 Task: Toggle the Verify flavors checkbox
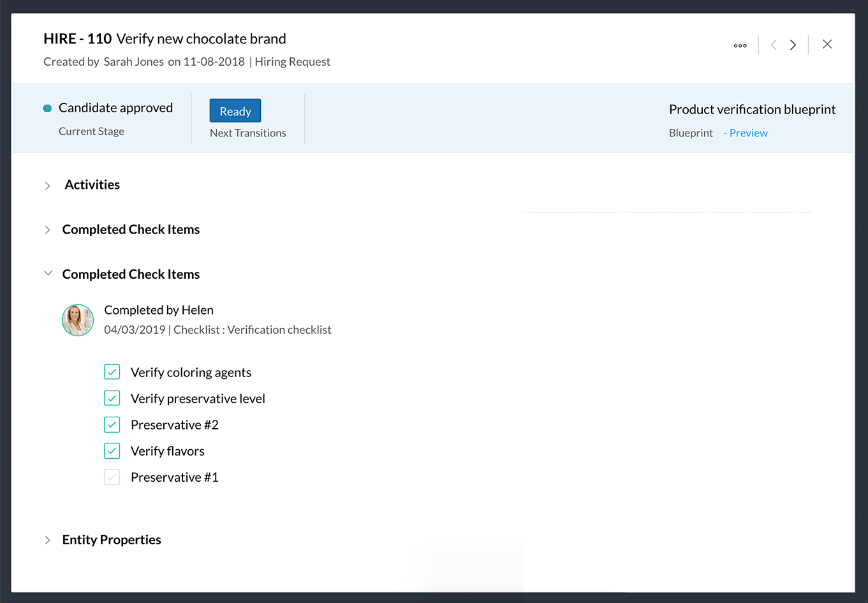(x=112, y=450)
